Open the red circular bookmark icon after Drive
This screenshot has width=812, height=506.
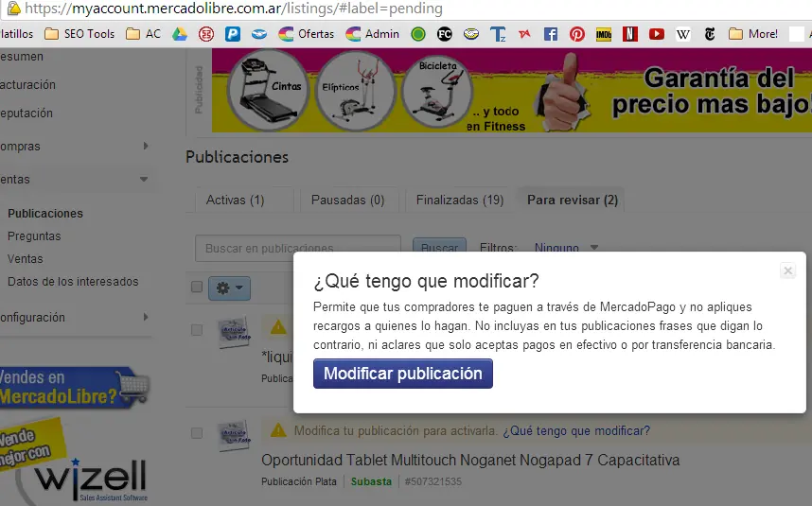coord(206,34)
